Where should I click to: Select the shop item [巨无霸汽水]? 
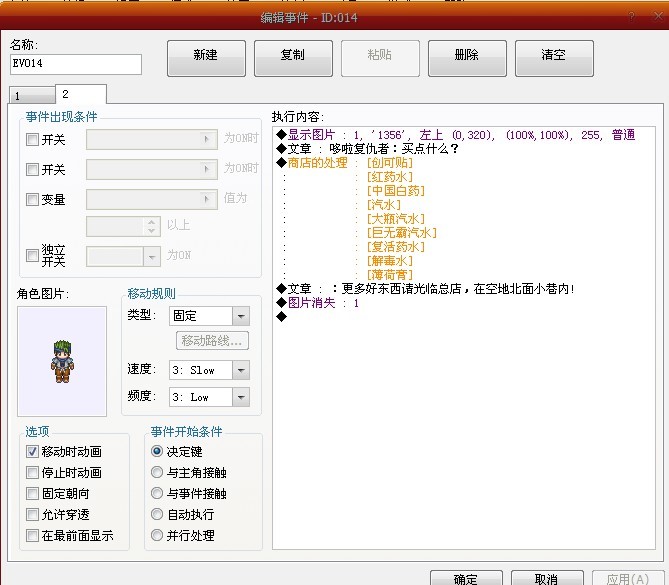[x=401, y=233]
